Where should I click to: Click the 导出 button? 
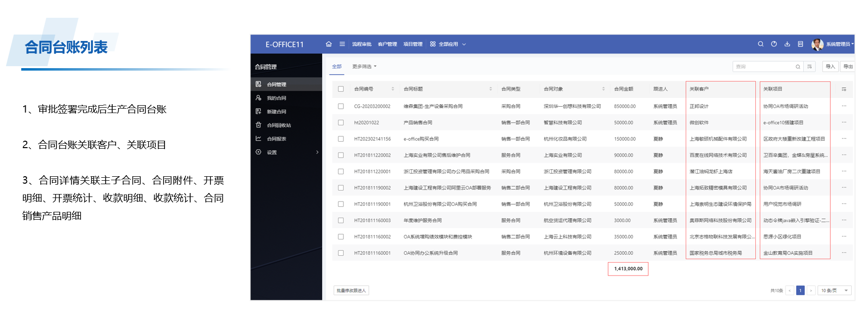pos(848,67)
